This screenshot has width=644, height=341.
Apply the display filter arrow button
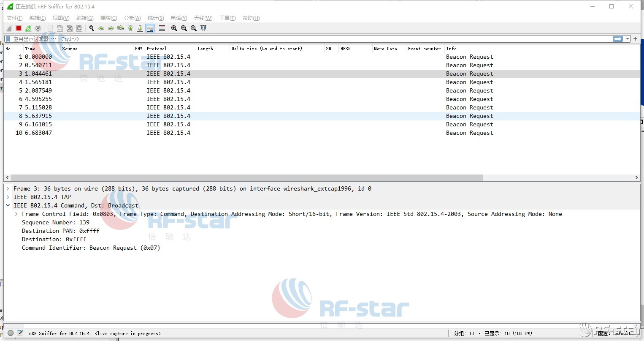click(618, 39)
